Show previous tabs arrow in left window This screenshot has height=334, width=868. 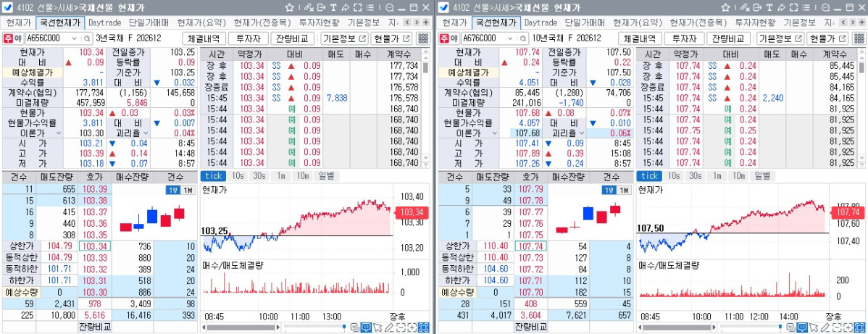407,22
